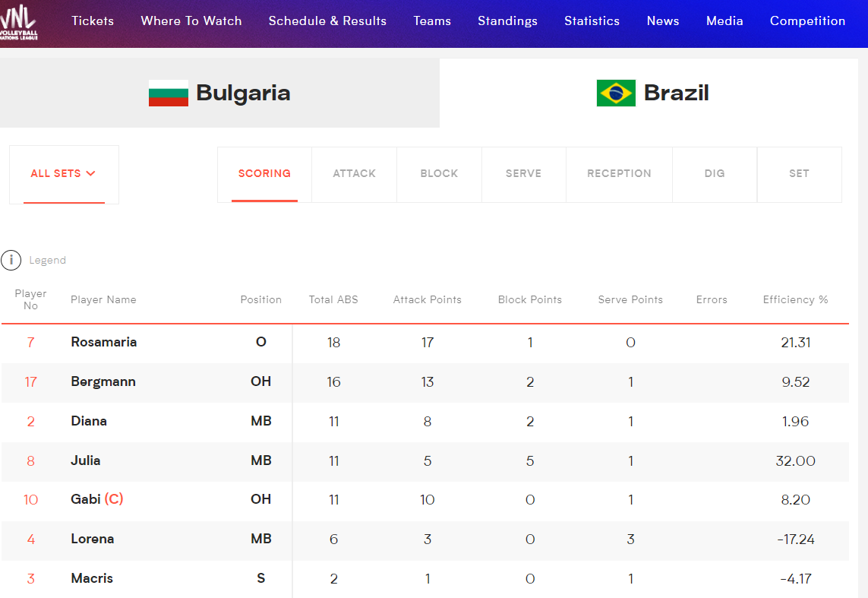Sort by the Attack Points column

tap(427, 299)
